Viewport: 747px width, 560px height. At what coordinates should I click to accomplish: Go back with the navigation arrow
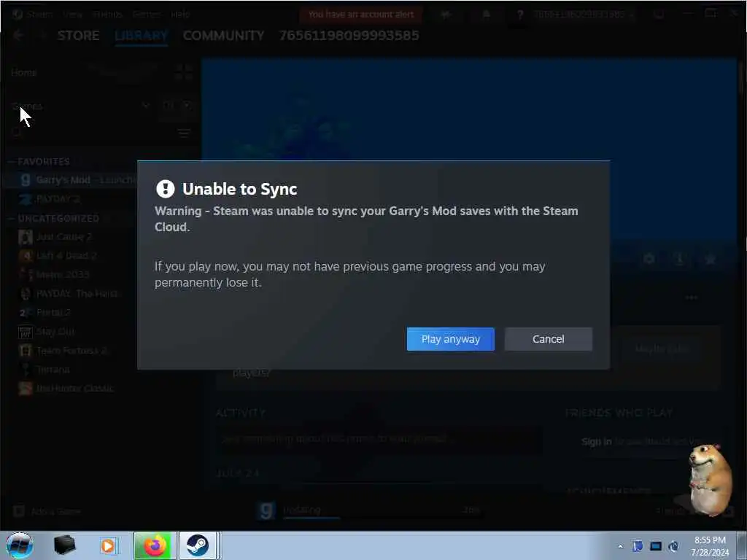point(18,35)
